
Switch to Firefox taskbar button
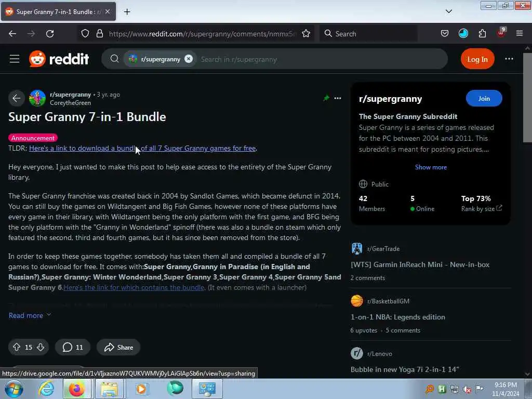click(77, 389)
